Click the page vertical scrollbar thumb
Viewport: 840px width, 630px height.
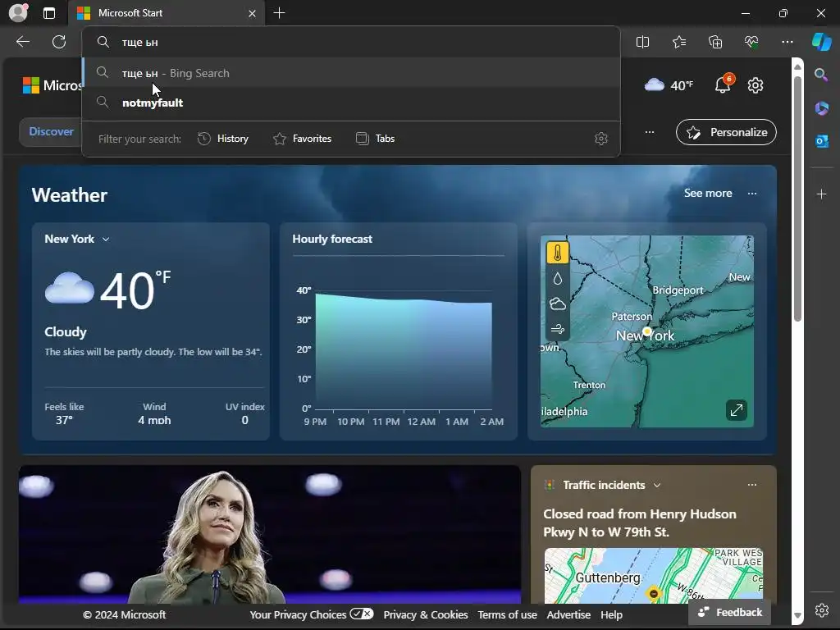[x=797, y=199]
